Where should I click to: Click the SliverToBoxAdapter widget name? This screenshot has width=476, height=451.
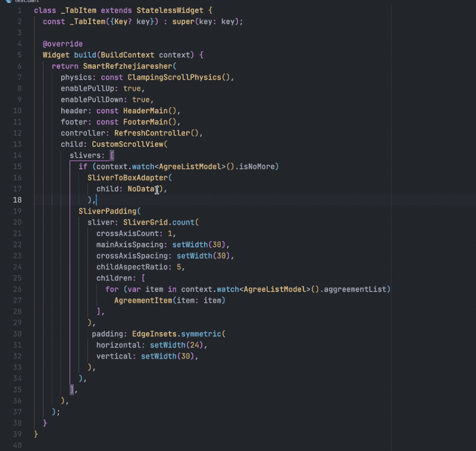127,178
